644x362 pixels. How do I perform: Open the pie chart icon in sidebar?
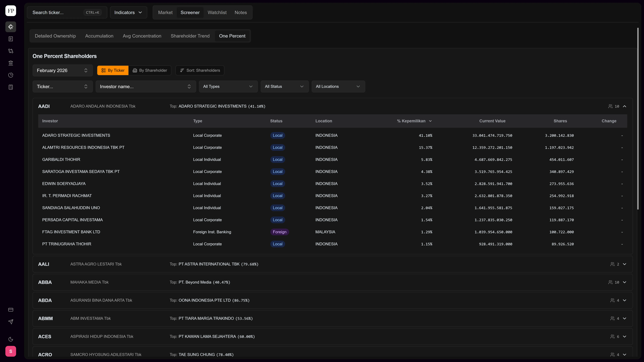coord(11,75)
